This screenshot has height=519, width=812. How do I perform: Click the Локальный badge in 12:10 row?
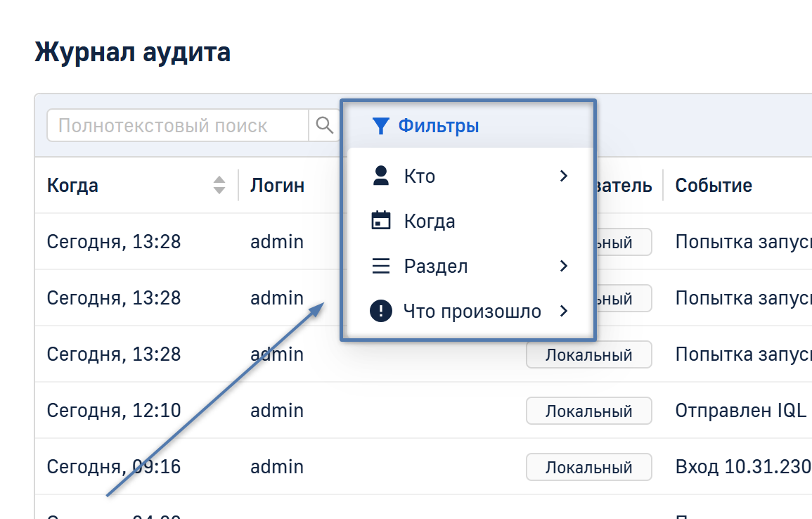pos(588,411)
